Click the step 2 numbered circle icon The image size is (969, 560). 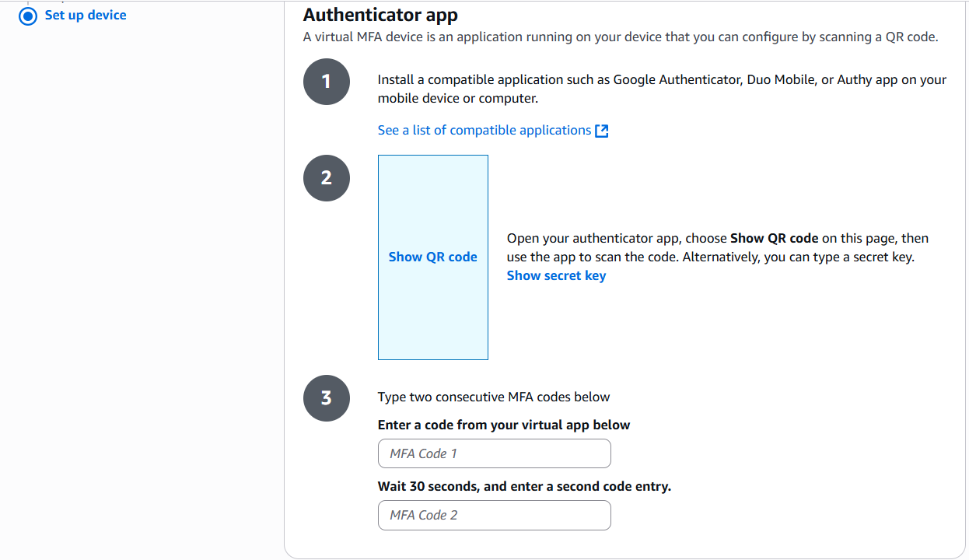[x=327, y=178]
